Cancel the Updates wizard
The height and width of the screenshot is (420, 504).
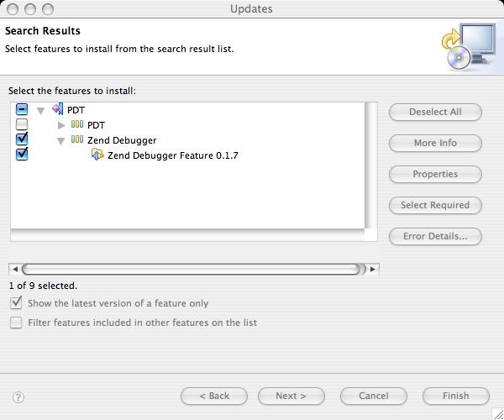[x=374, y=396]
